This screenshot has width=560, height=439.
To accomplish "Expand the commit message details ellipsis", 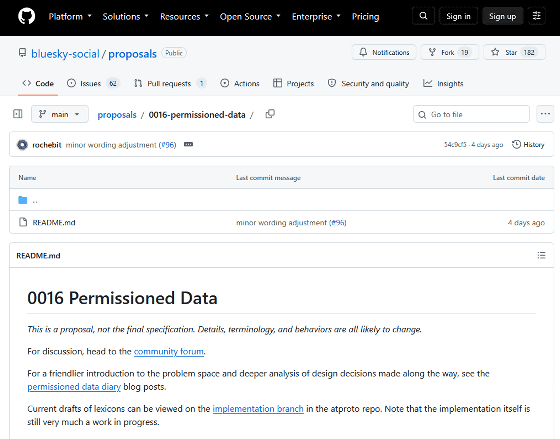I will point(188,144).
